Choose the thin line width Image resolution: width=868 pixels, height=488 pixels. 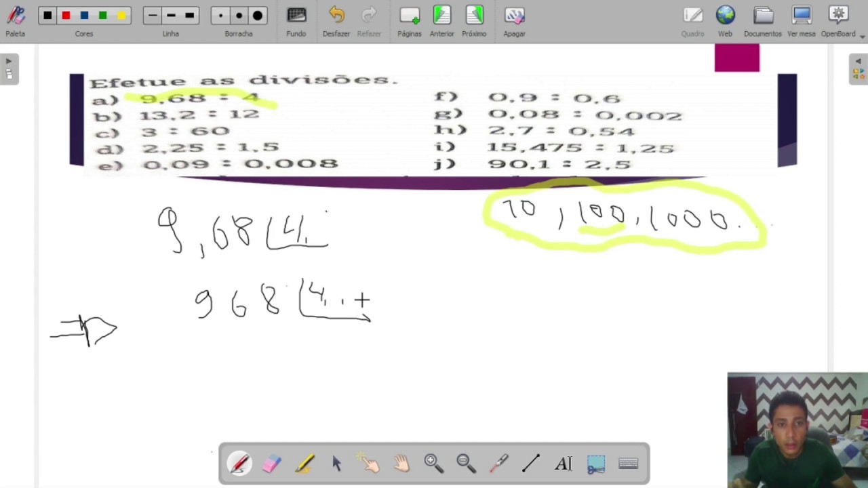pos(153,15)
